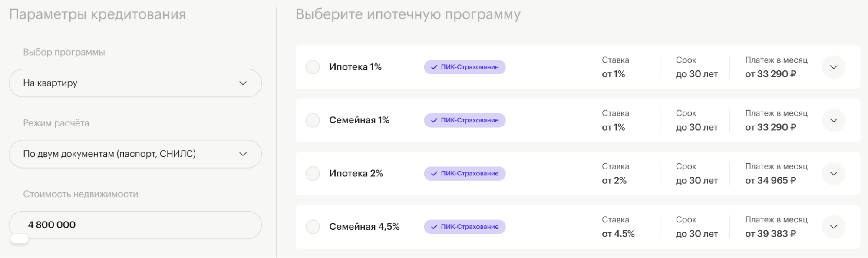This screenshot has height=258, width=868.
Task: Click down arrow icon on Семейная 1% row
Action: coord(833,120)
